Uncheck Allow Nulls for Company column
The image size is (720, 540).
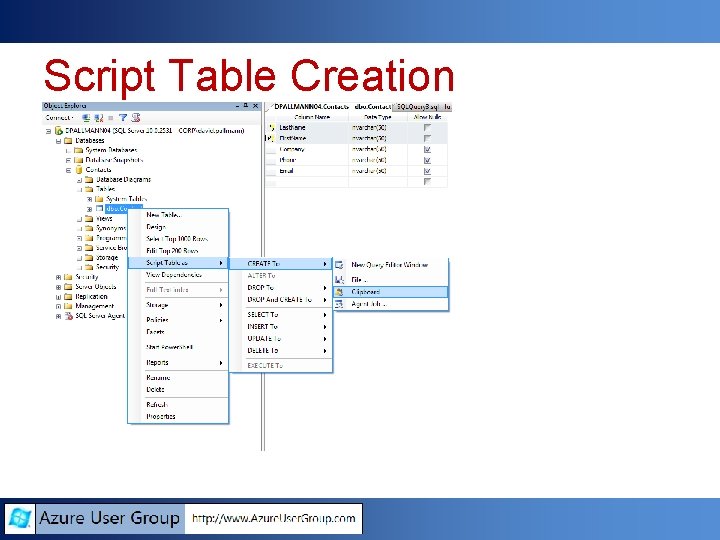tap(428, 149)
